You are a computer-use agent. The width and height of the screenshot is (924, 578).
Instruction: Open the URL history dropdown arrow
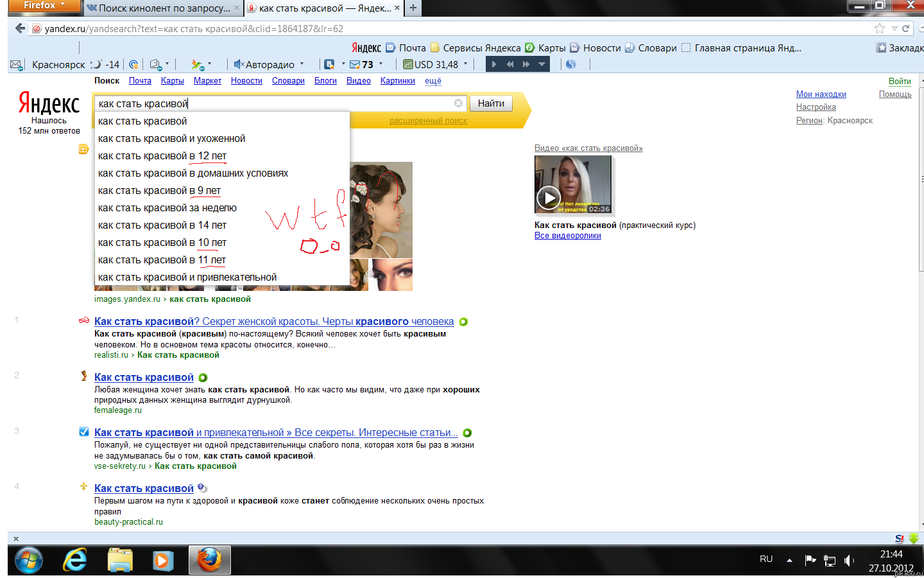894,28
